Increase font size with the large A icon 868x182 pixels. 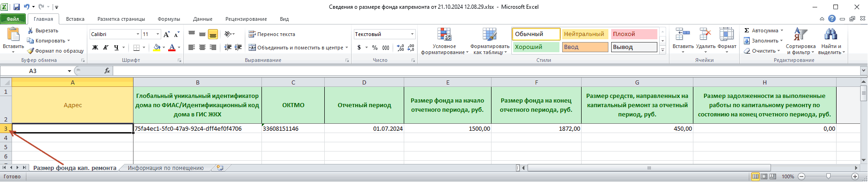167,34
